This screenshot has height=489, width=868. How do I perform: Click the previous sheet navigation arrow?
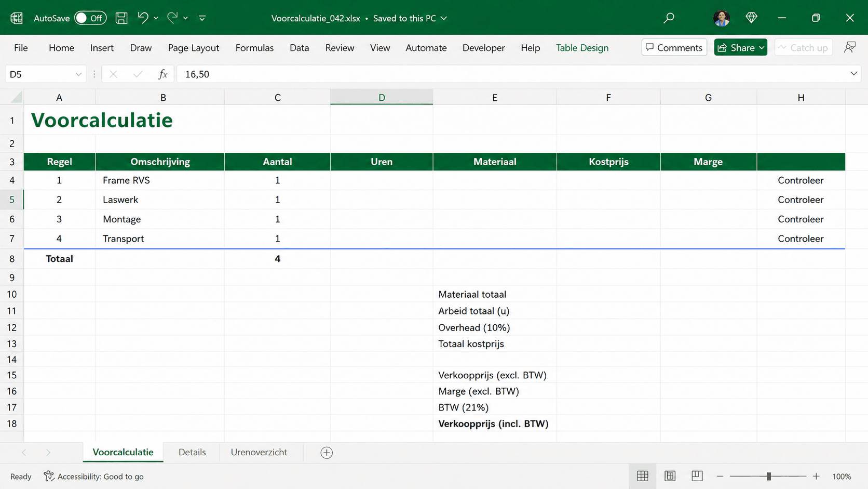24,453
